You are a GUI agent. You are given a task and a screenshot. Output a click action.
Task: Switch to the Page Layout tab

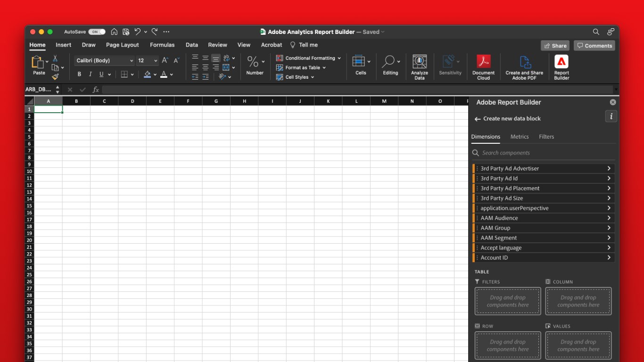click(123, 45)
